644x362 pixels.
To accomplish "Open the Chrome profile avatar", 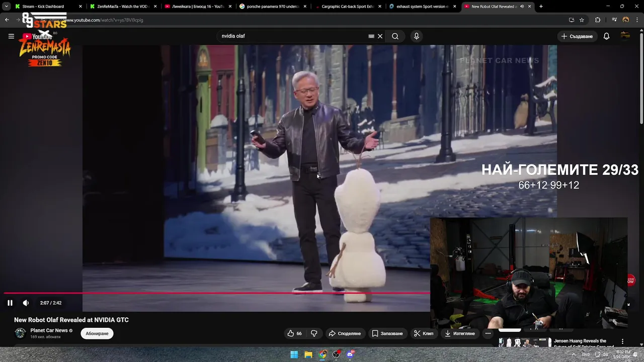I will [x=625, y=20].
